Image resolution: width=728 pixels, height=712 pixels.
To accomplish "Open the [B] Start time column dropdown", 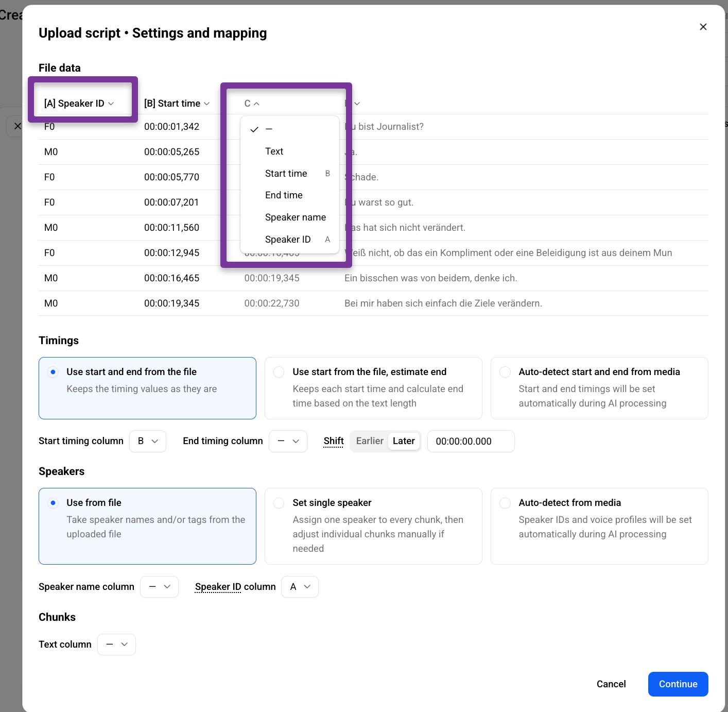I will click(x=177, y=104).
